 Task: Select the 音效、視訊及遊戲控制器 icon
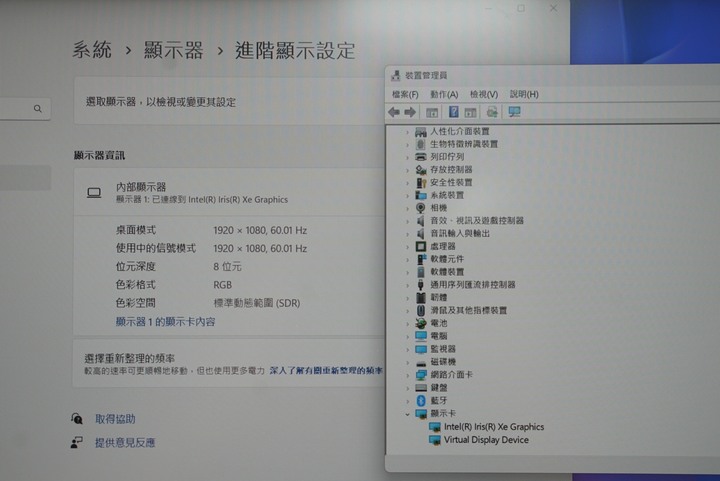421,221
